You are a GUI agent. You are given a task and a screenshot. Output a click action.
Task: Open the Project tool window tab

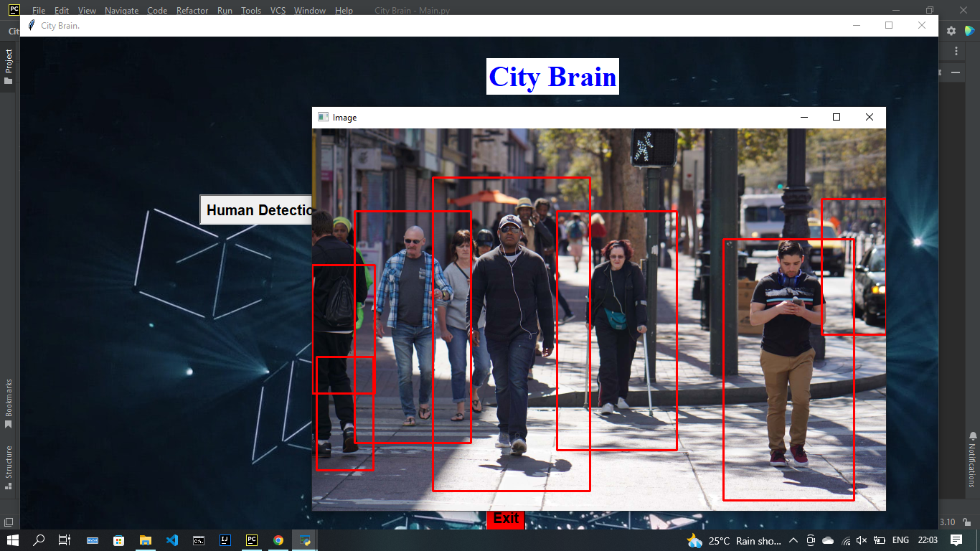(x=9, y=67)
